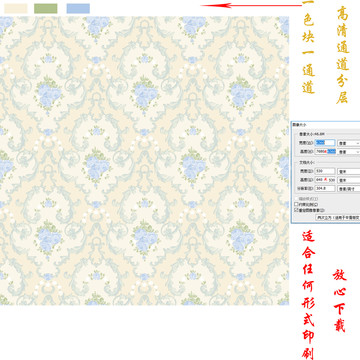The height and width of the screenshot is (360, 360).
Task: Open the resolution unit dropdown
Action: 349,188
